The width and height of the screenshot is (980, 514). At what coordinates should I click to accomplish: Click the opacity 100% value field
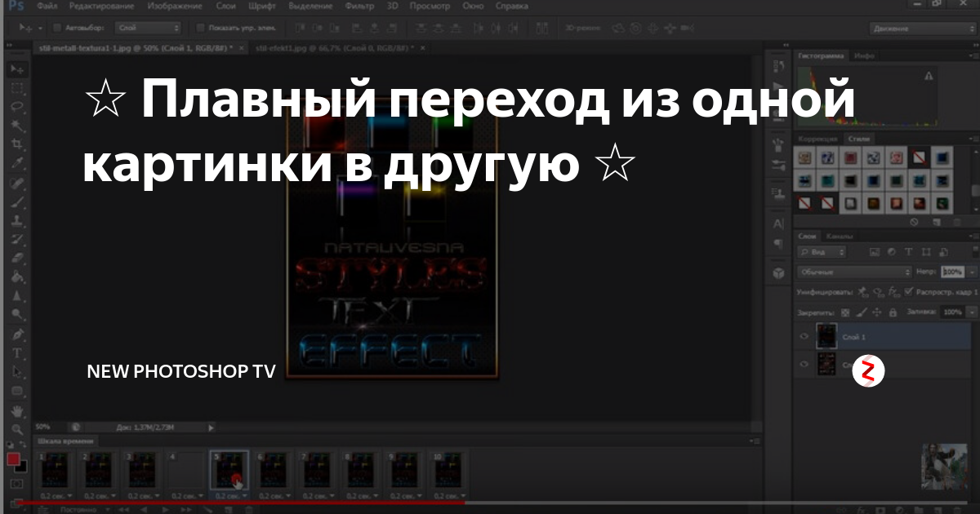point(951,272)
